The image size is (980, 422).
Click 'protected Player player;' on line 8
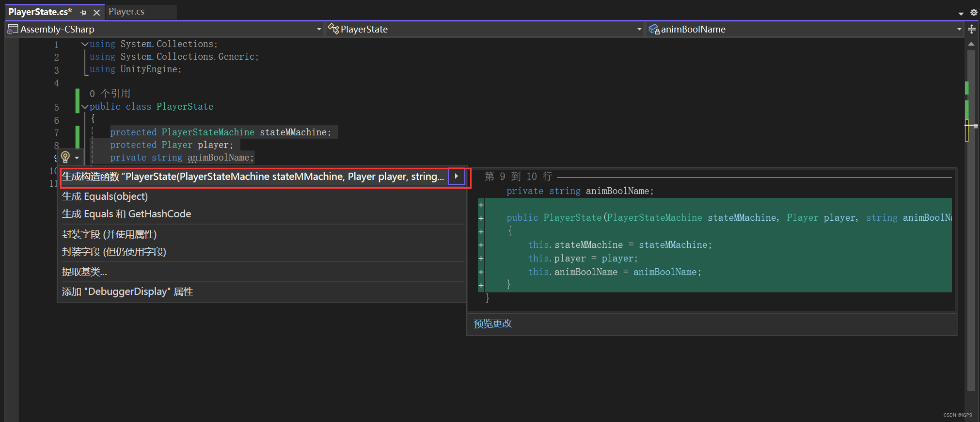(x=172, y=145)
